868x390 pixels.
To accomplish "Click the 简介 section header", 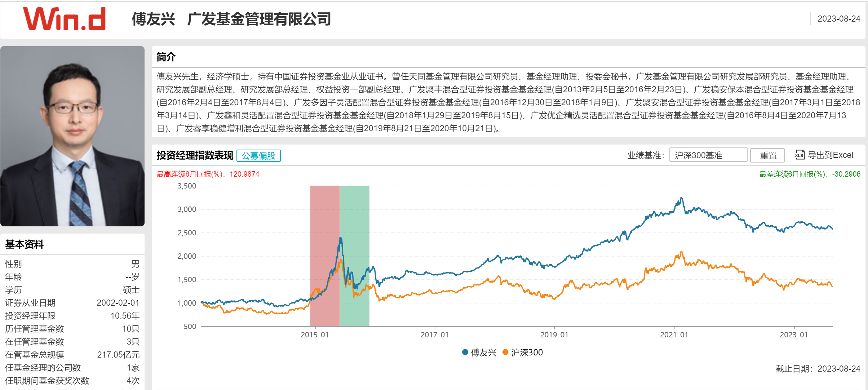I will pos(166,57).
